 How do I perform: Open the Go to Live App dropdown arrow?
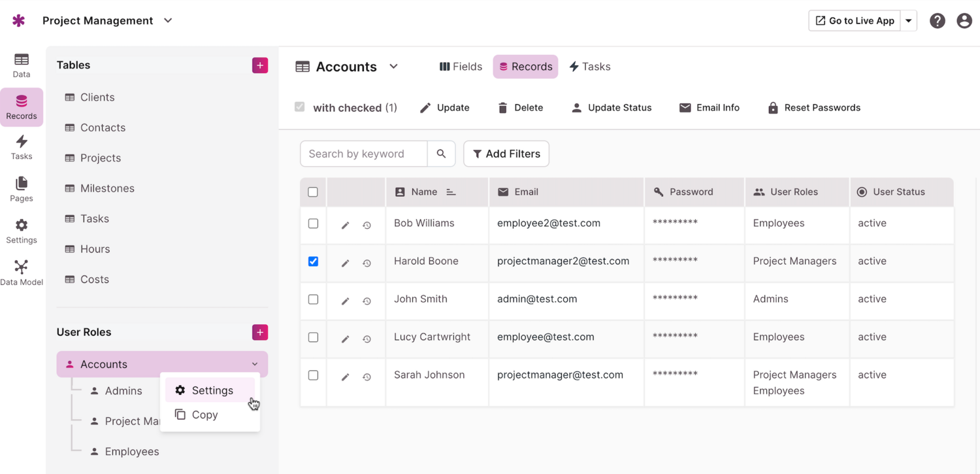(x=908, y=21)
